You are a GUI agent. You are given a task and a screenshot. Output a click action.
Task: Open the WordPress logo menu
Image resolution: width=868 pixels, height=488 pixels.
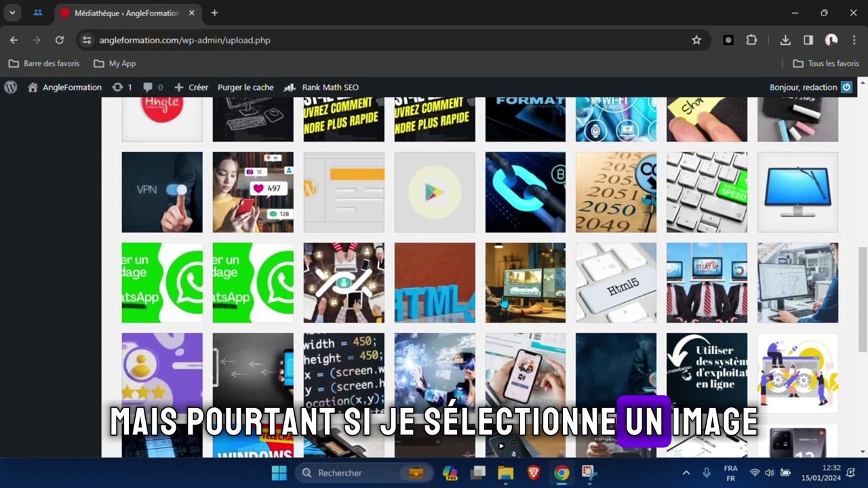[11, 87]
